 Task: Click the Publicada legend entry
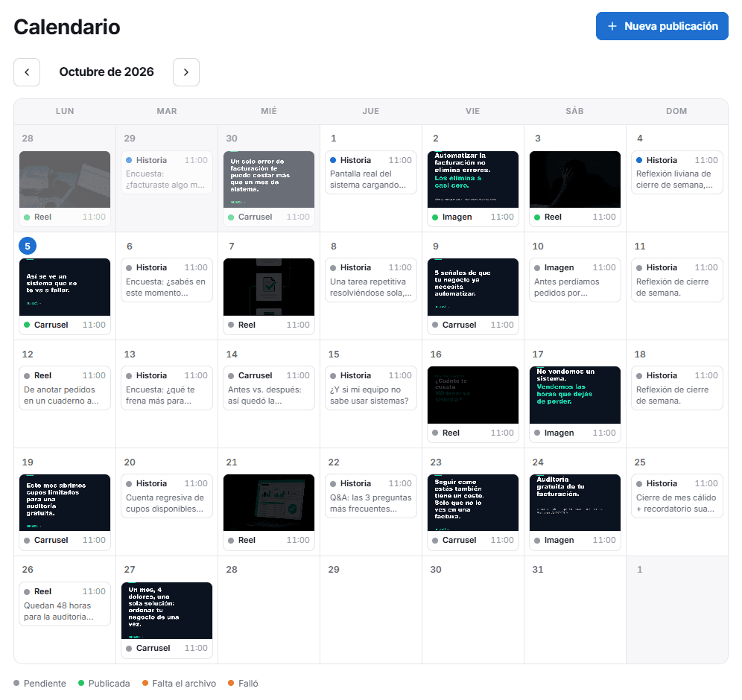click(x=104, y=684)
